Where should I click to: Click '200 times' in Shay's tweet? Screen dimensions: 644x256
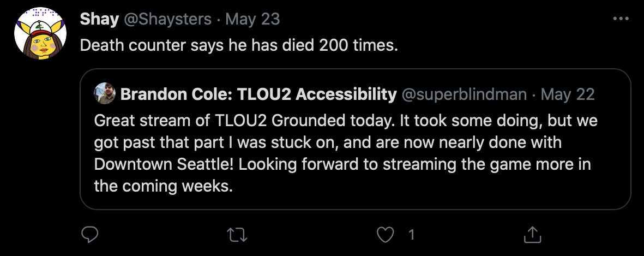tap(359, 45)
